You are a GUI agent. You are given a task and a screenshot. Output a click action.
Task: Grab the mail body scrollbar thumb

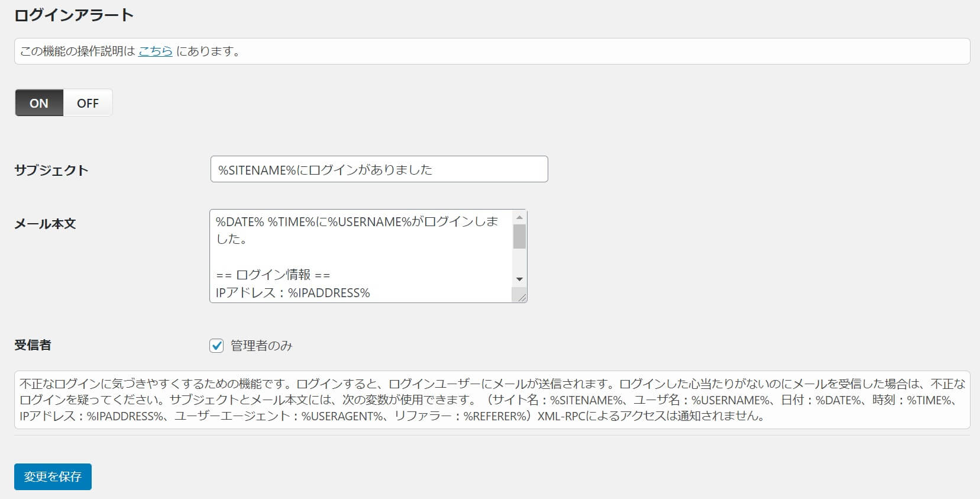tap(519, 236)
